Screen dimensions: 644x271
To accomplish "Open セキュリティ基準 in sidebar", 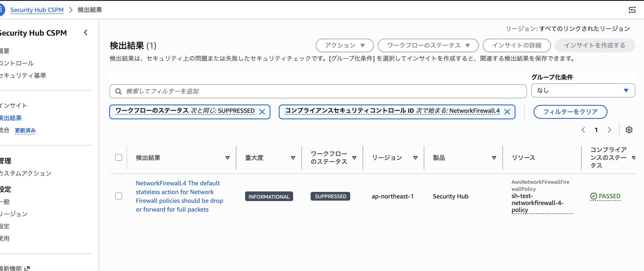I will tap(23, 75).
